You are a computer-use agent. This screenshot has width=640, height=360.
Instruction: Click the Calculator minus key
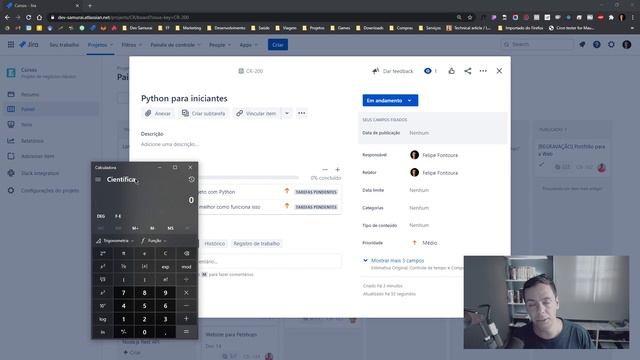tap(186, 306)
